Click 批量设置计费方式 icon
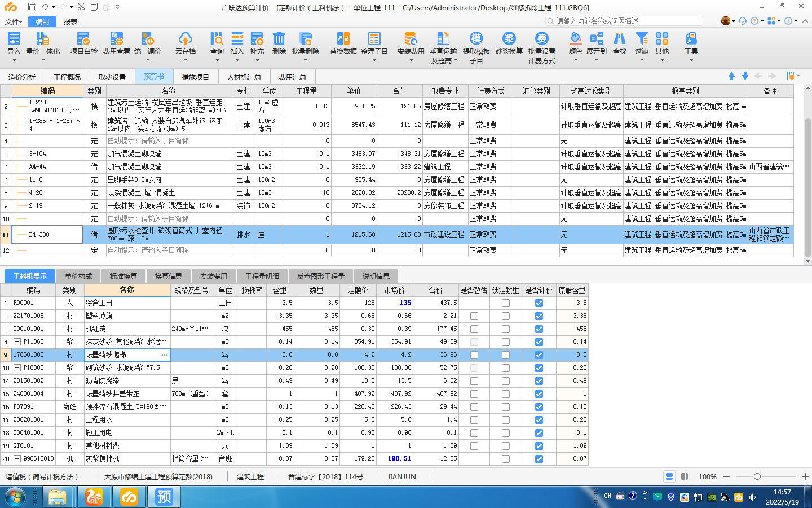This screenshot has height=508, width=812. pyautogui.click(x=542, y=38)
